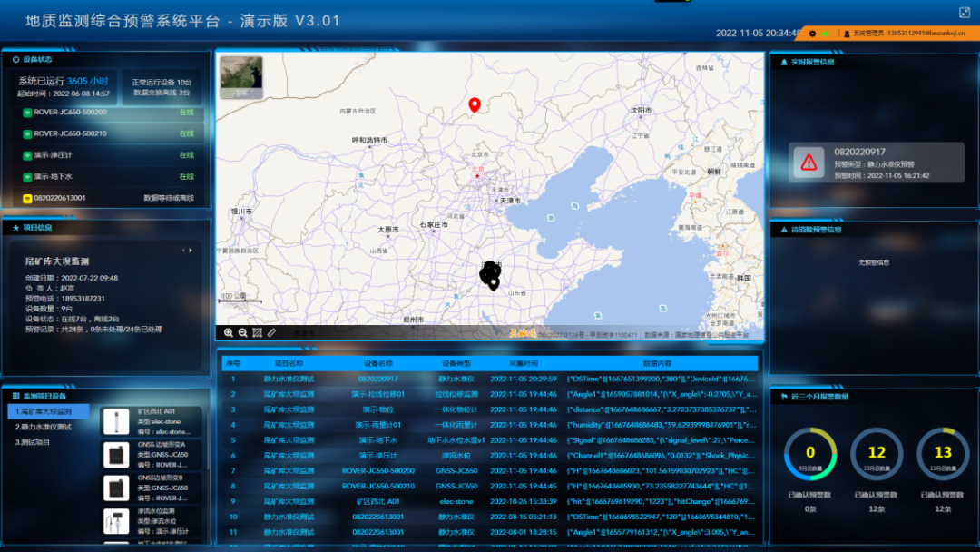Click the map zoom-out magnifier icon

coord(242,333)
